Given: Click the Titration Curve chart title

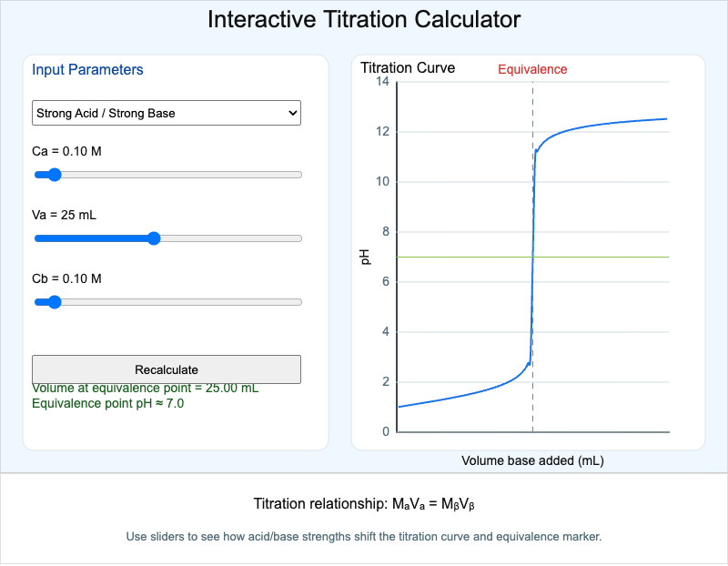Looking at the screenshot, I should 408,67.
